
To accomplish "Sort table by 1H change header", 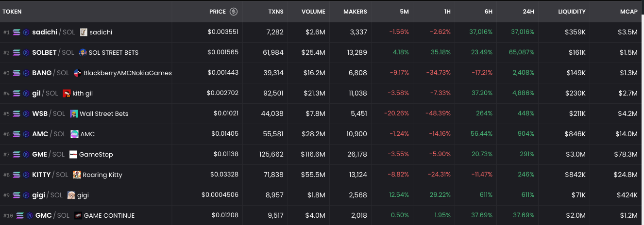I will 447,12.
